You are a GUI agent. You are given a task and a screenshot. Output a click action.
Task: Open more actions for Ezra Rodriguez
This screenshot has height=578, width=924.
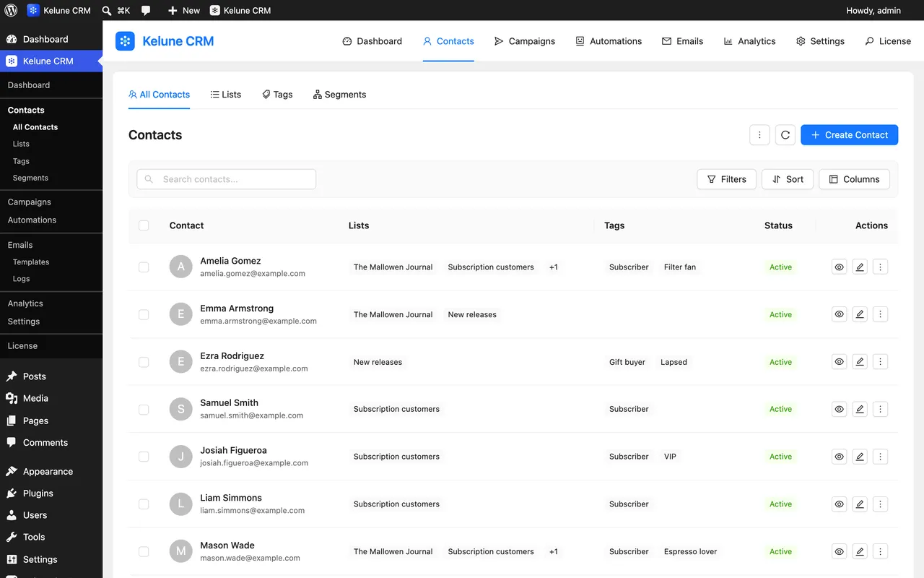pos(880,362)
